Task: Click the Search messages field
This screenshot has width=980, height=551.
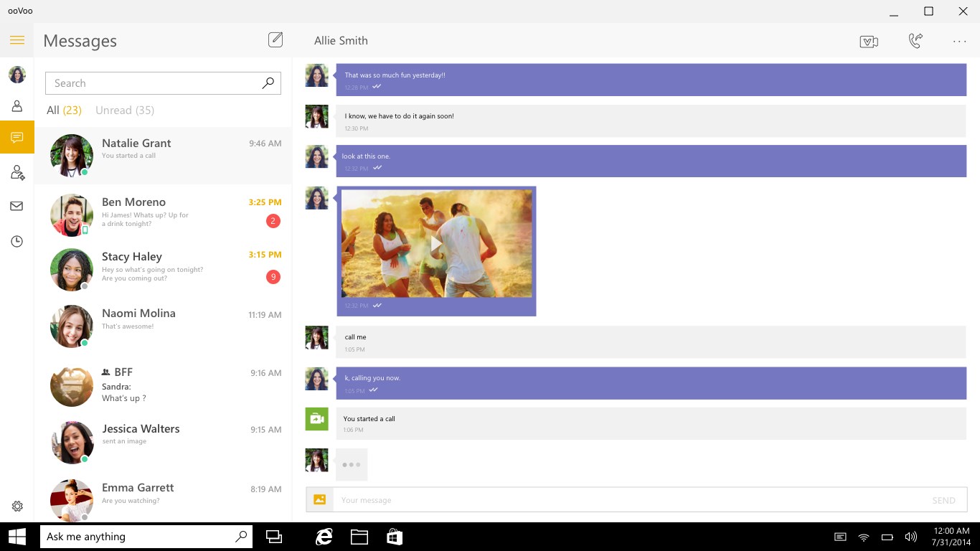Action: click(163, 83)
